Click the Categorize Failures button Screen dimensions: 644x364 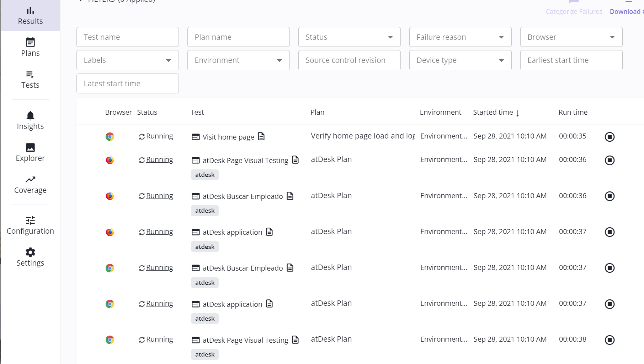point(574,11)
